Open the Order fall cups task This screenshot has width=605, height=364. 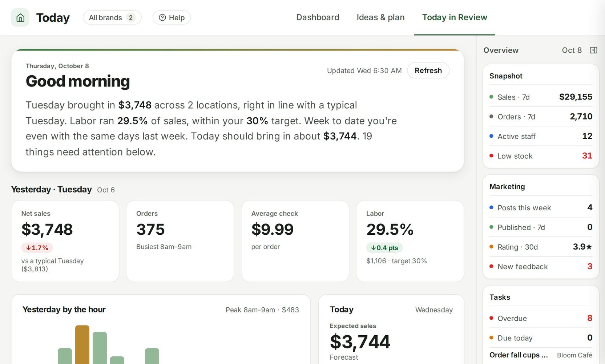click(541, 355)
